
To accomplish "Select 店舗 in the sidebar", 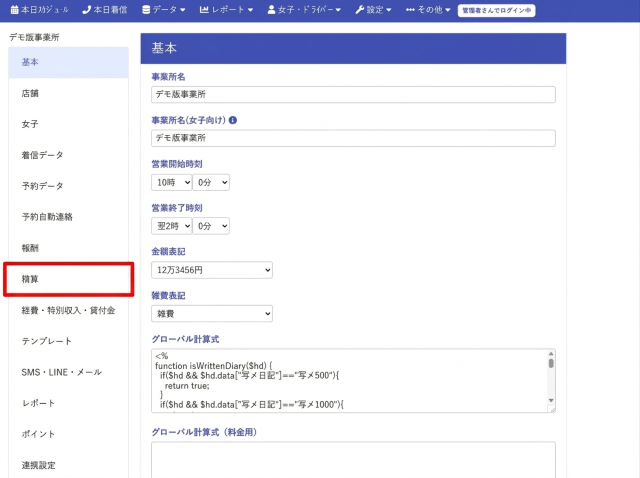I will point(68,93).
